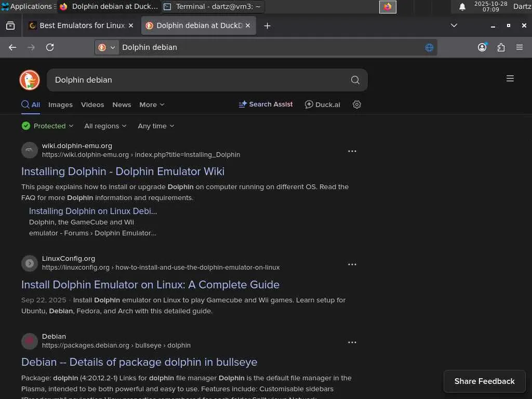532x399 pixels.
Task: Open Firefox application menu
Action: point(519,47)
